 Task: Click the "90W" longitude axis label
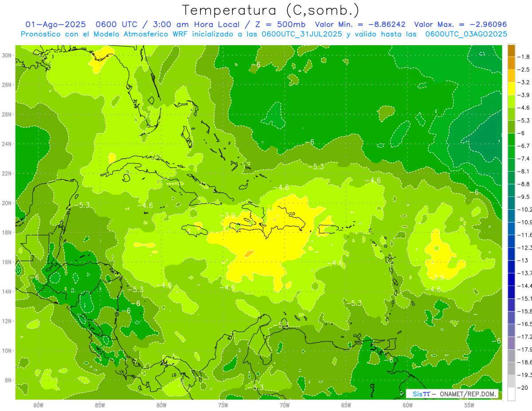[39, 405]
